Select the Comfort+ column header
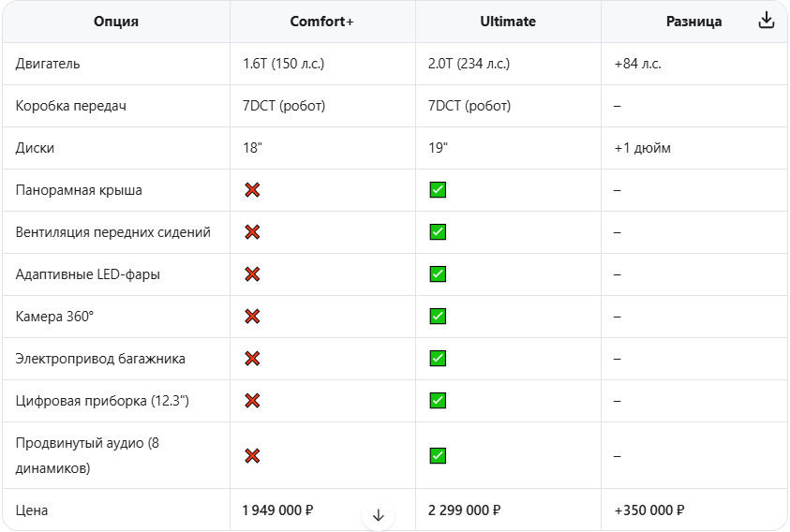This screenshot has width=790, height=532. point(322,22)
